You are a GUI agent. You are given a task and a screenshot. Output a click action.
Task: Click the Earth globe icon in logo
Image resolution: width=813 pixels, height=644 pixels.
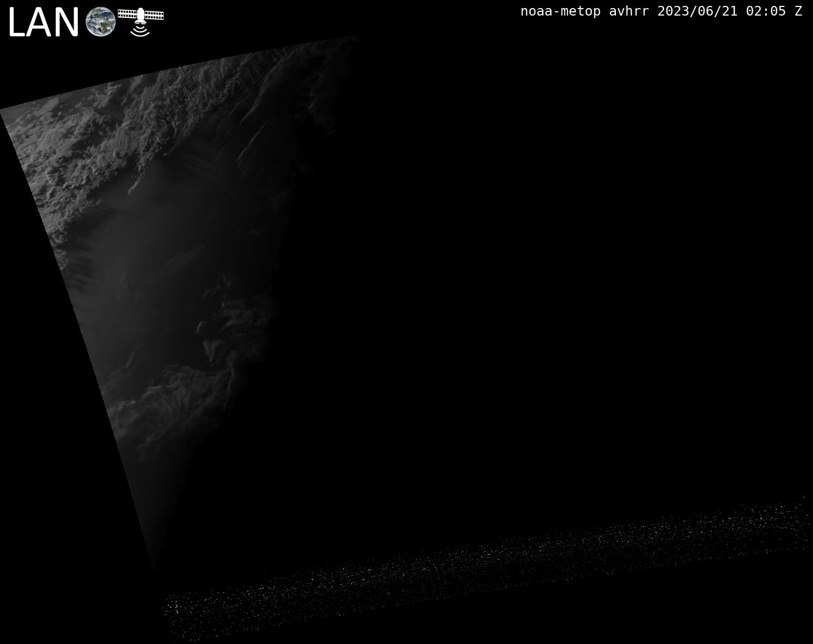[x=101, y=22]
